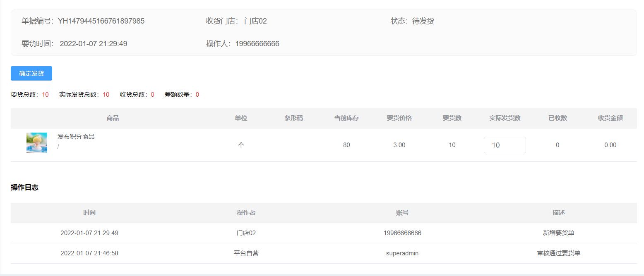The image size is (644, 276).
Task: Click the log time 2022-01-07 21:46:58
Action: [x=89, y=253]
